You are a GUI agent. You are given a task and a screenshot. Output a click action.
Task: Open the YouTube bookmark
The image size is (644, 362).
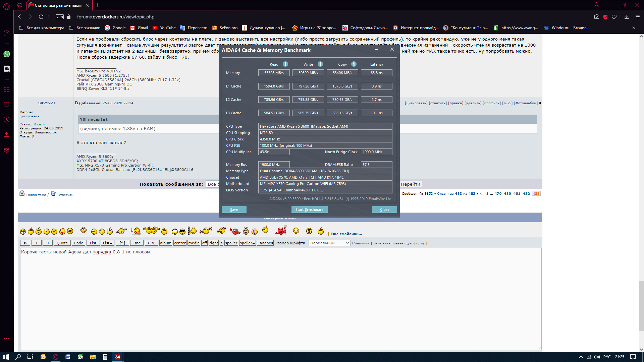point(164,28)
